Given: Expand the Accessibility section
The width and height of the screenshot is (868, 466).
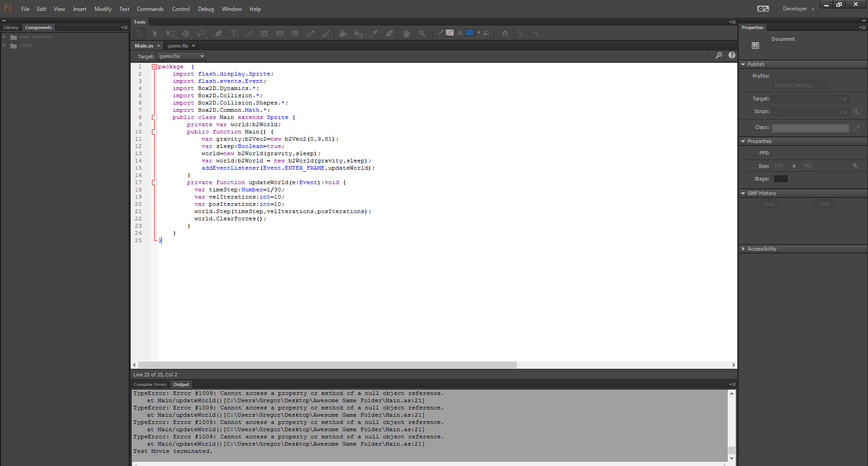Looking at the screenshot, I should 762,249.
